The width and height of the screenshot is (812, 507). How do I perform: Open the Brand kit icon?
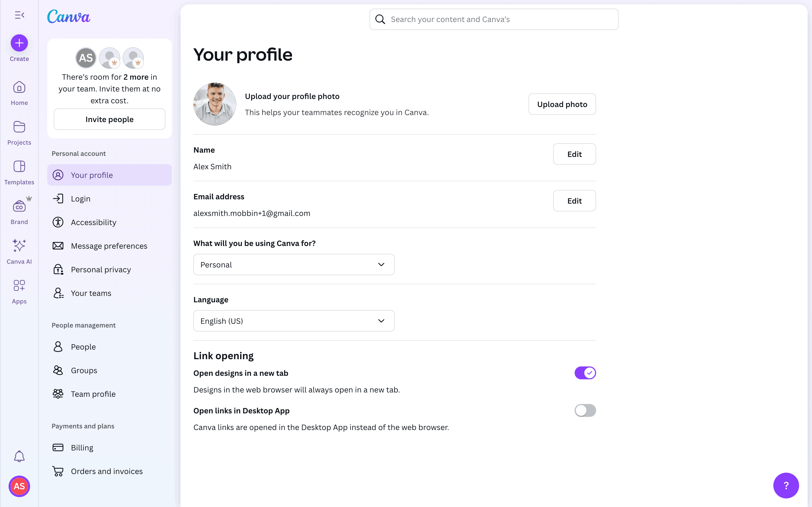pos(19,207)
